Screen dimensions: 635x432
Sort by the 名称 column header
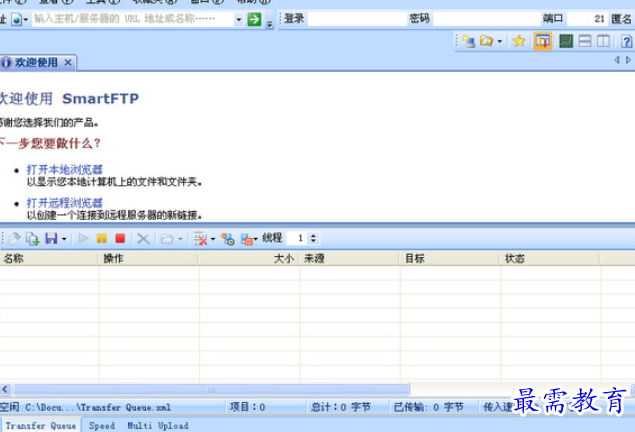click(x=49, y=258)
